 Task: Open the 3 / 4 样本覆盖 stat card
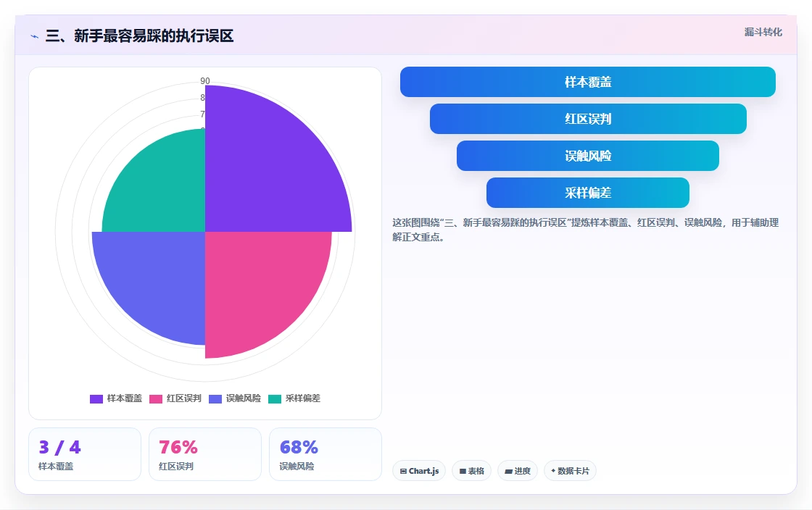(x=85, y=454)
